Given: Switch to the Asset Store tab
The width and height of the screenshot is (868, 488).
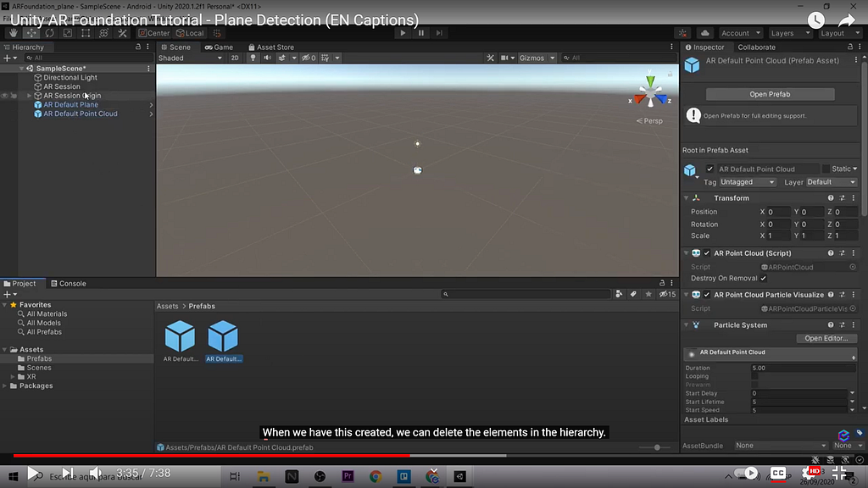Looking at the screenshot, I should pos(271,47).
